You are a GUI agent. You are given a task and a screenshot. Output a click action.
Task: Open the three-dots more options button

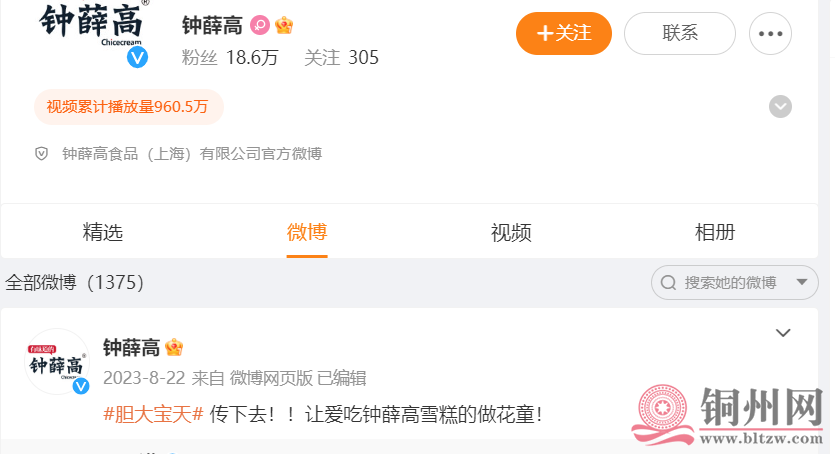pyautogui.click(x=770, y=34)
